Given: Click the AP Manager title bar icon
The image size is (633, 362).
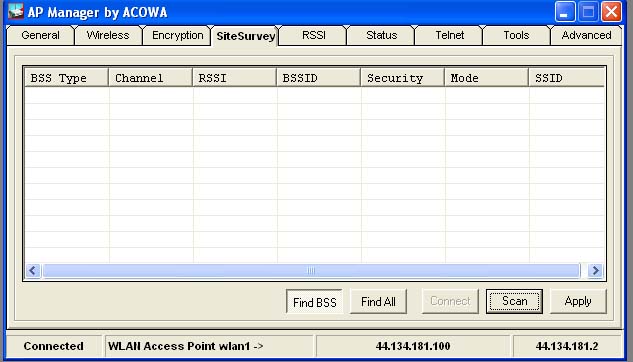Looking at the screenshot, I should 16,11.
